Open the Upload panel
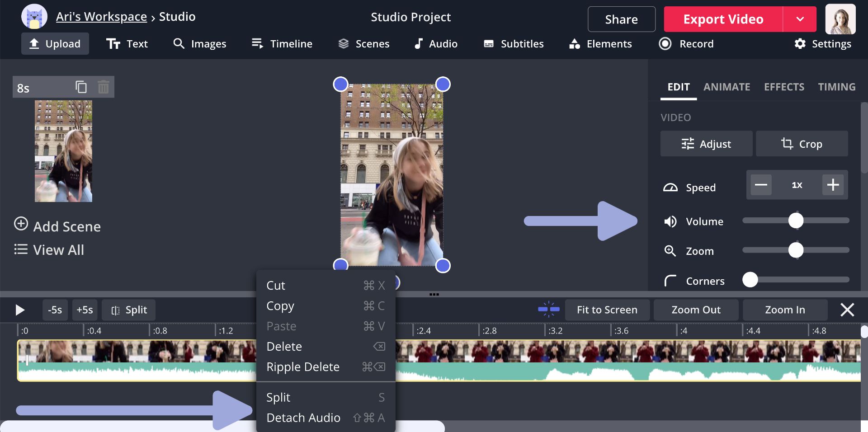The image size is (868, 432). point(55,44)
